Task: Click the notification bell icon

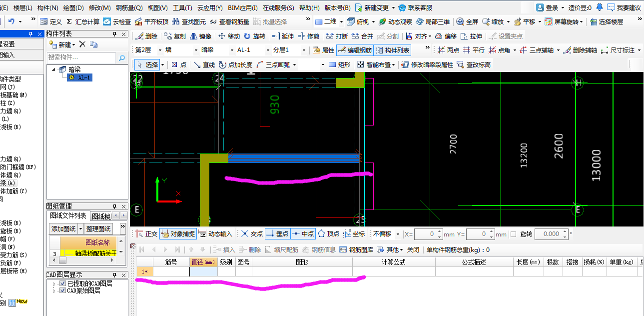Action: click(x=600, y=7)
